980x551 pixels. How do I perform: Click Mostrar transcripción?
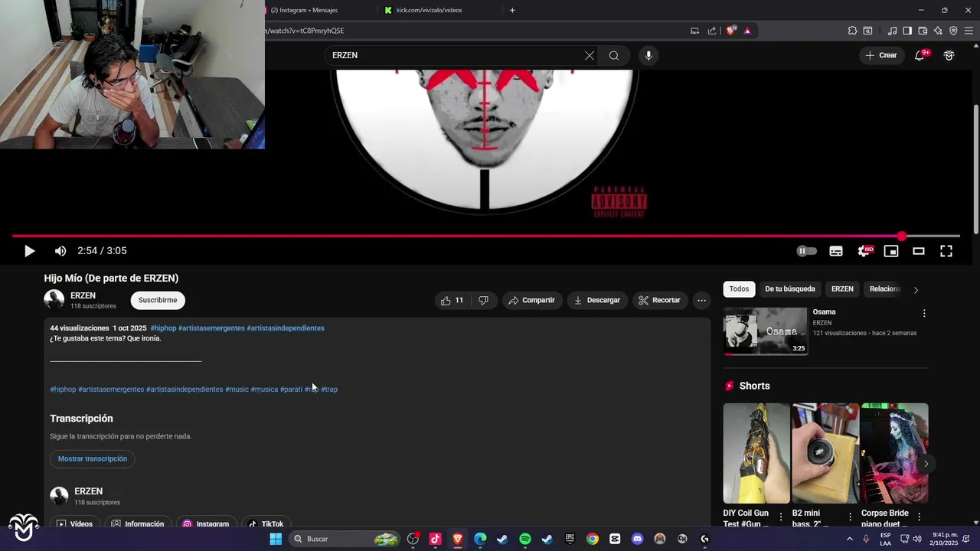click(93, 459)
